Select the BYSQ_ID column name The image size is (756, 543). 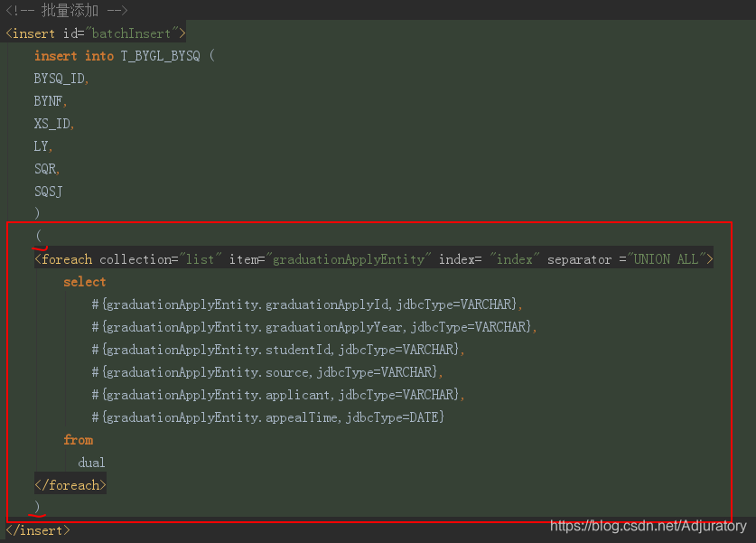(60, 79)
